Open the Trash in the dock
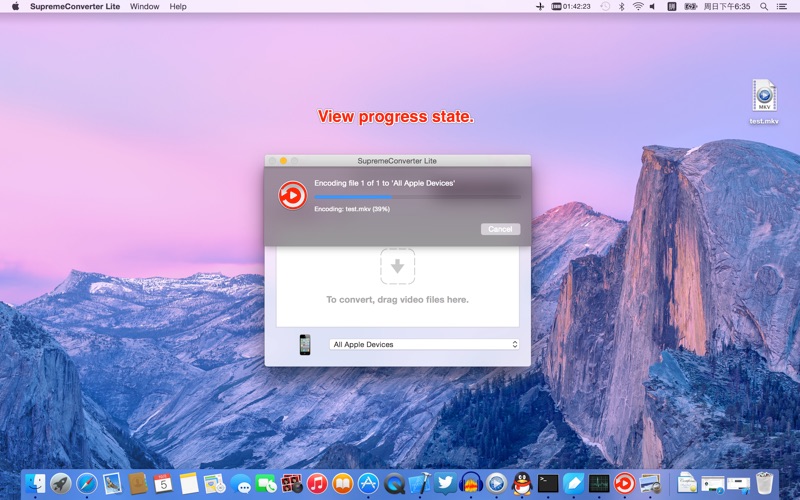 (765, 484)
